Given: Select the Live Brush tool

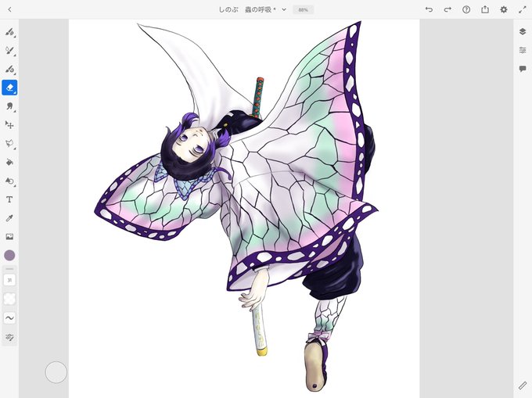Looking at the screenshot, I should (x=9, y=51).
